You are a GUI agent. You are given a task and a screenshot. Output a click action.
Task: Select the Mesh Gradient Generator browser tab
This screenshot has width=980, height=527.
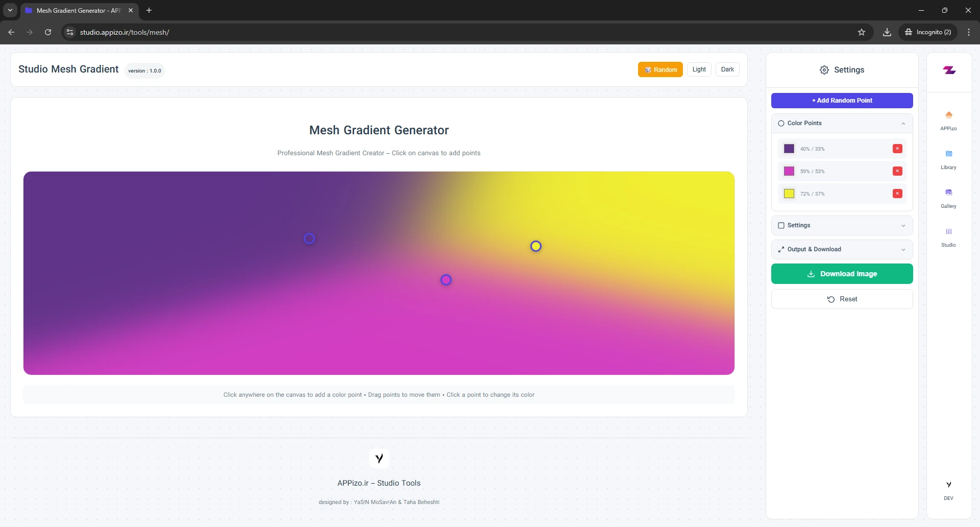[79, 10]
